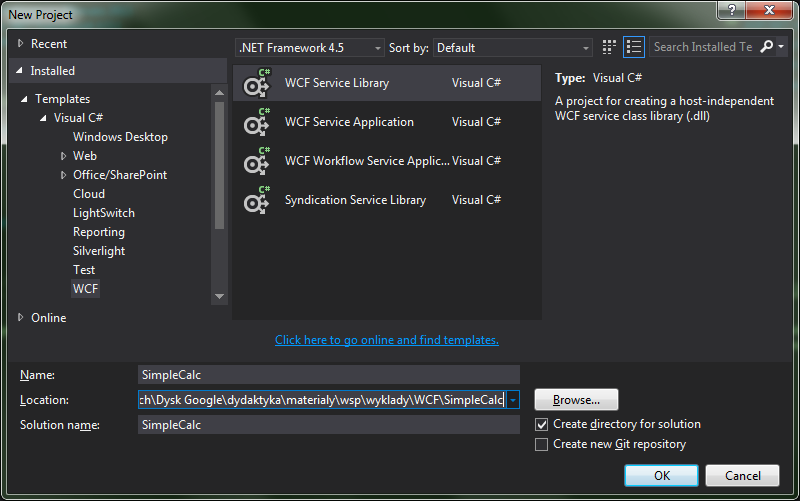Select WCF Workflow Service Applic... row text
Viewport: 800px width, 501px height.
tap(367, 161)
